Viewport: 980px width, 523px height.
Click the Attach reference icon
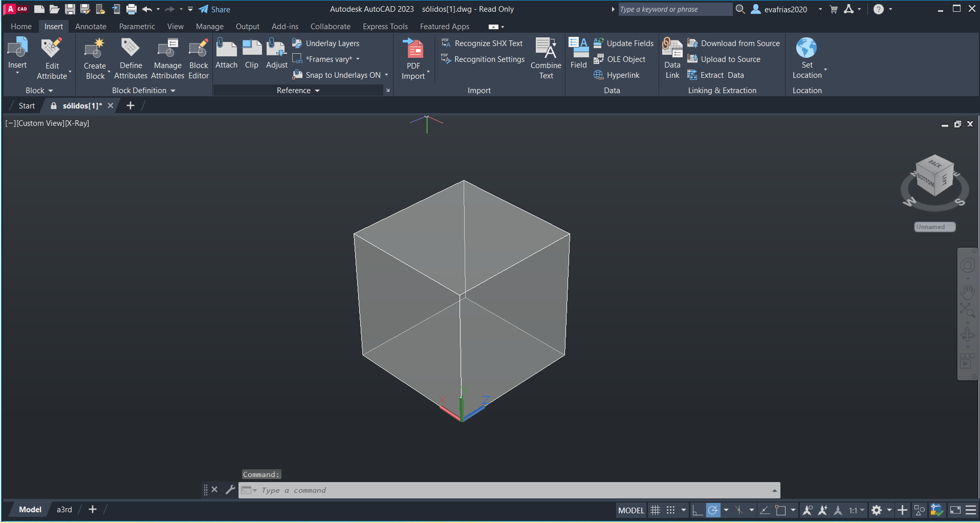click(226, 49)
